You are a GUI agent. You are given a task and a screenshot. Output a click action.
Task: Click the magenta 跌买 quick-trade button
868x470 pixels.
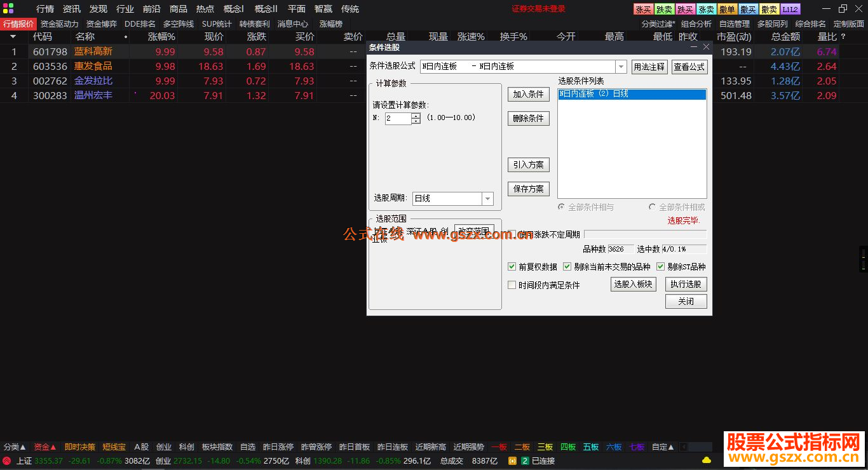(x=685, y=10)
